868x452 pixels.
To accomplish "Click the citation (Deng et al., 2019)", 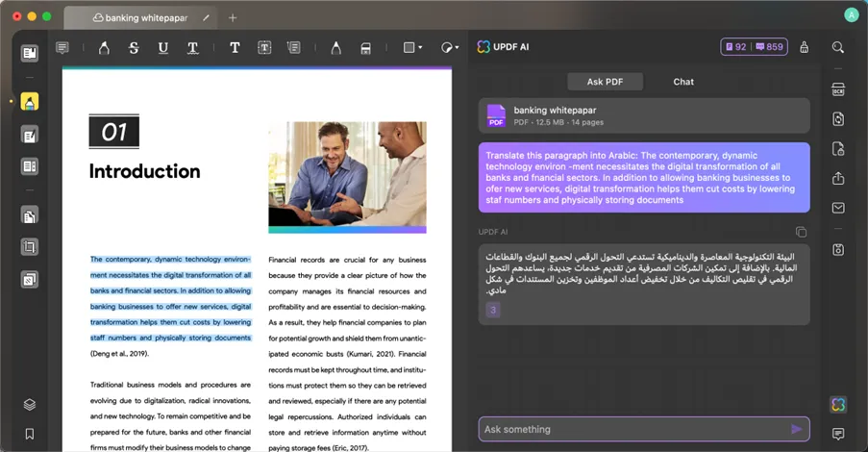I will [119, 353].
